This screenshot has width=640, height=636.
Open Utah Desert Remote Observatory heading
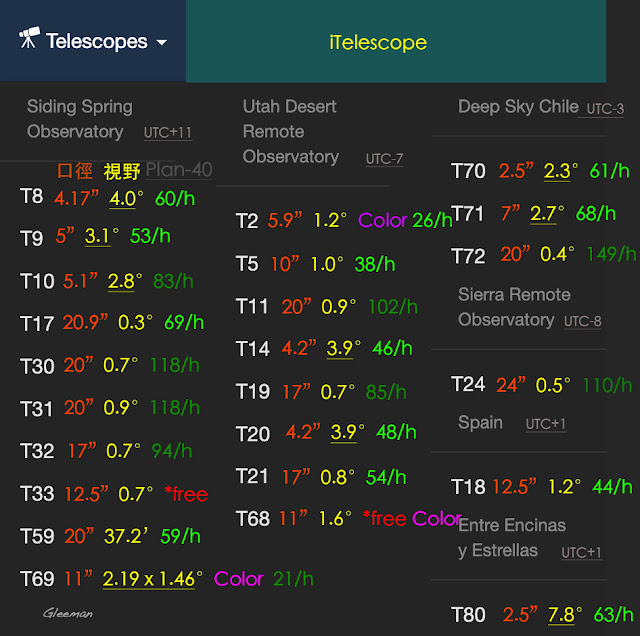(x=291, y=131)
